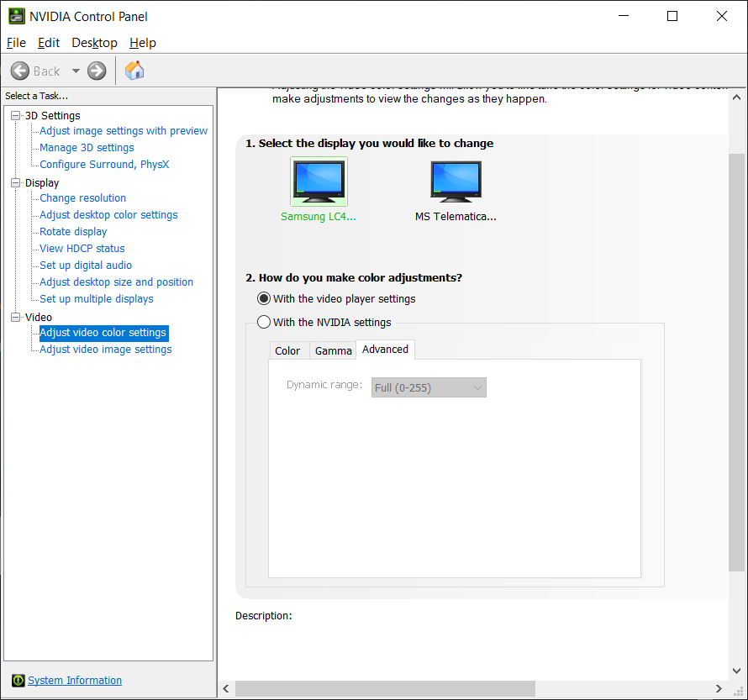Viewport: 748px width, 700px height.
Task: Go to Home via house icon
Action: (134, 71)
